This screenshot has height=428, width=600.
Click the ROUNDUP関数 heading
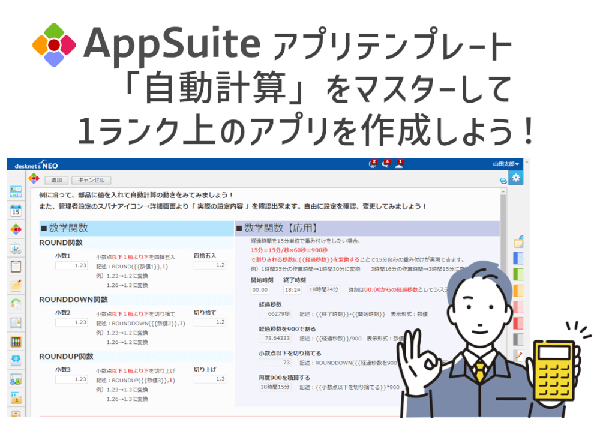[x=66, y=356]
